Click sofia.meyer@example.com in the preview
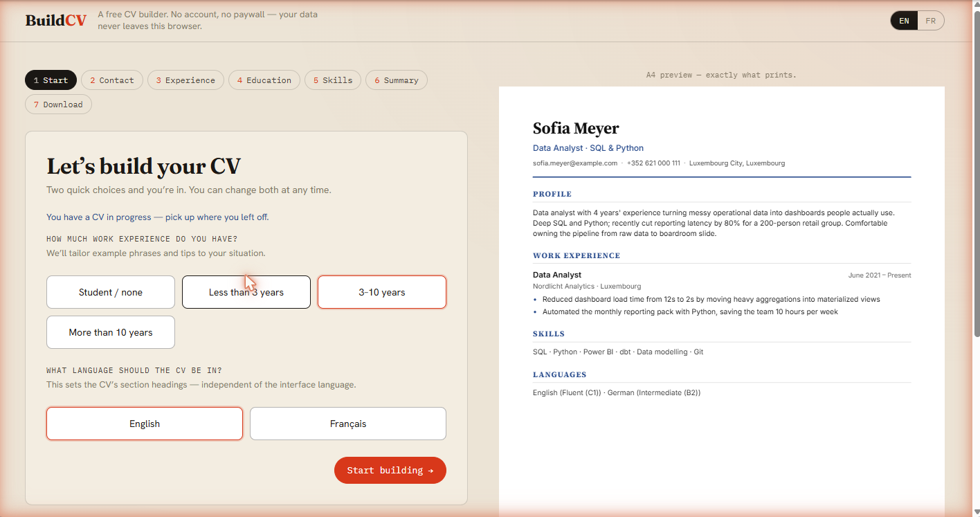This screenshot has width=980, height=517. click(575, 163)
